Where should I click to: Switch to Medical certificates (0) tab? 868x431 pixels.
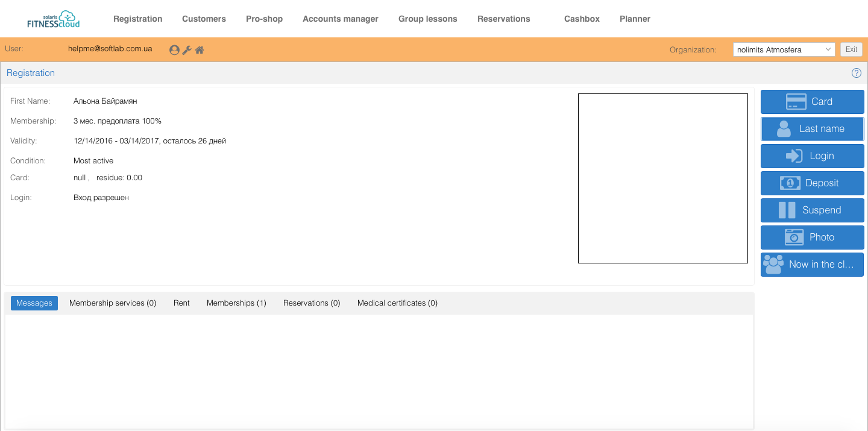[x=397, y=303]
